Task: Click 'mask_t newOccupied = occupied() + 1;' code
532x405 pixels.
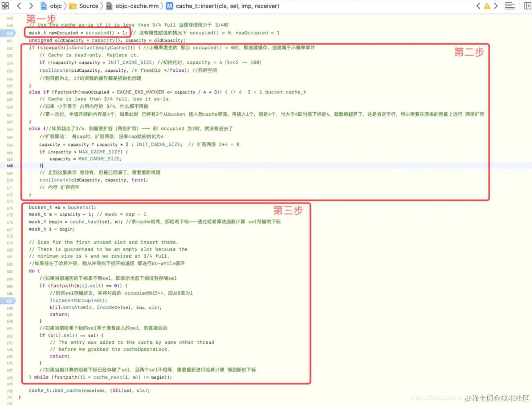Action: [78, 33]
